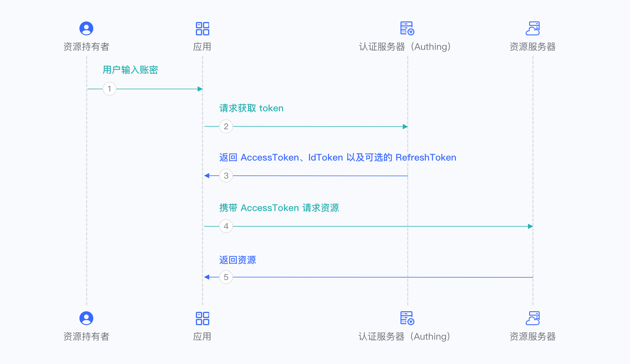Click the 返回 AccessToken、IdToken label
Screen dimensions: 630x364
click(x=337, y=157)
